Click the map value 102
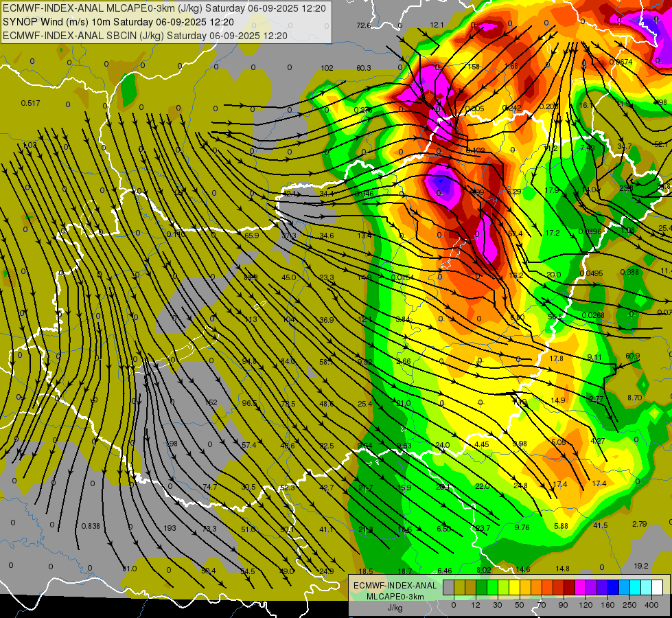This screenshot has width=672, height=618. (x=327, y=68)
